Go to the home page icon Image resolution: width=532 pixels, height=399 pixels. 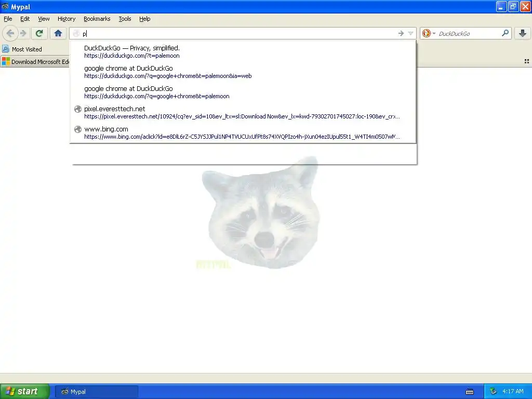click(x=58, y=33)
